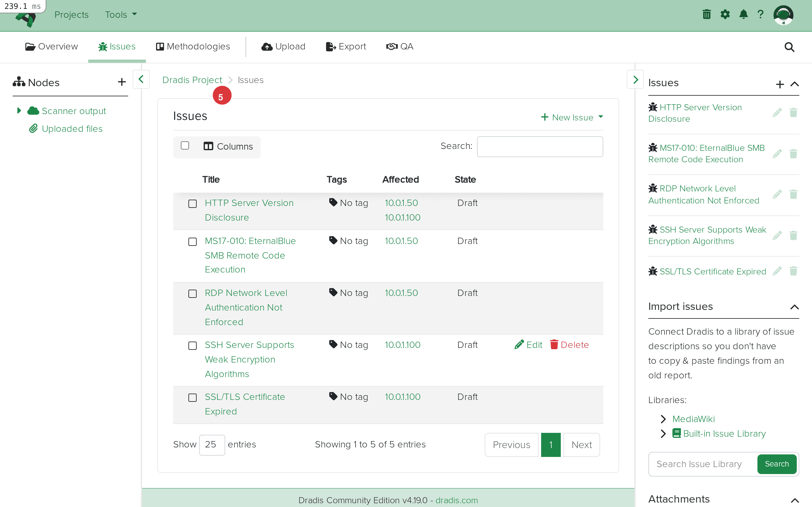812x507 pixels.
Task: Open the settings gear menu
Action: [x=725, y=14]
